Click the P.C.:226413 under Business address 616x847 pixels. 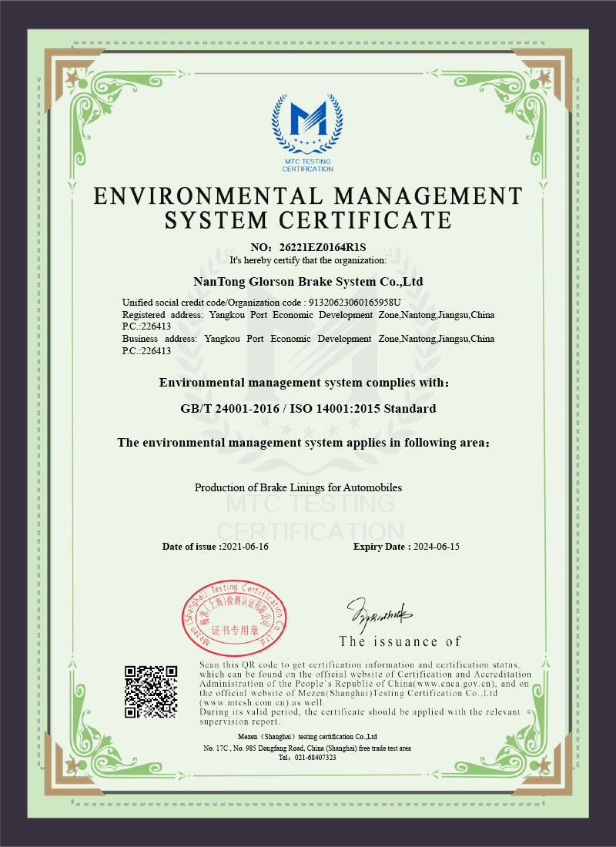tap(146, 350)
